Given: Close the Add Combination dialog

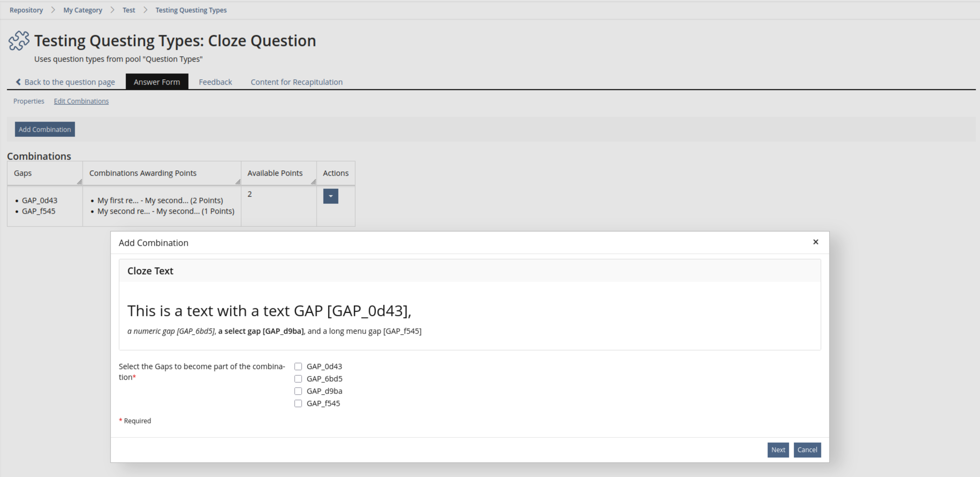Looking at the screenshot, I should point(815,242).
